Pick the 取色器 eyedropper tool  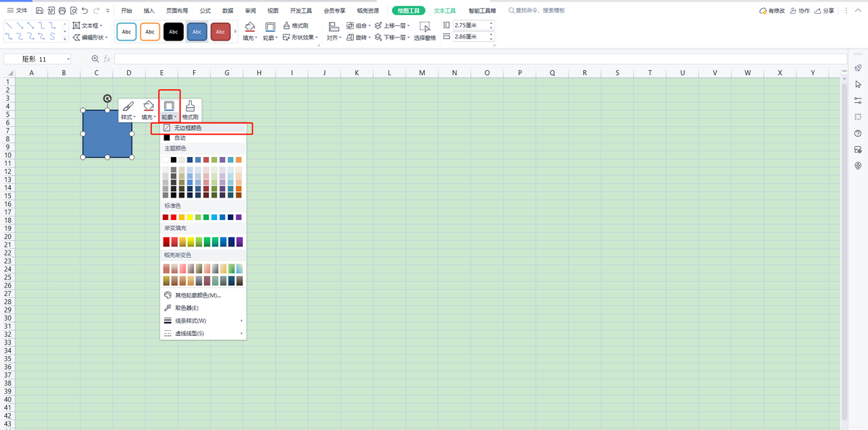point(187,308)
